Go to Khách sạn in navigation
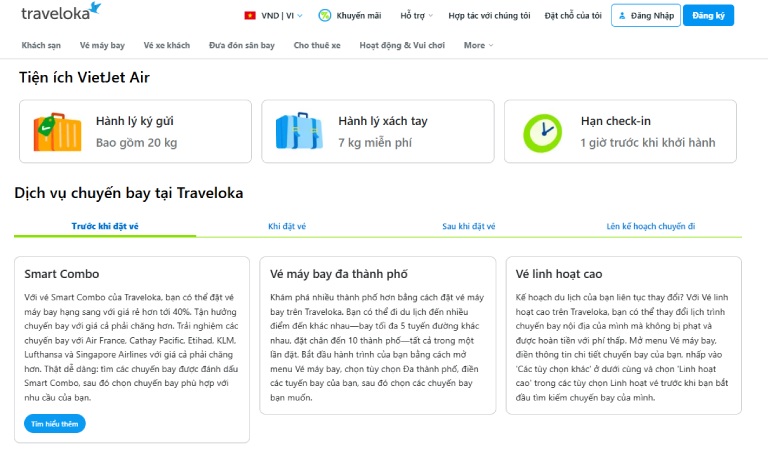Image resolution: width=768 pixels, height=459 pixels. click(41, 45)
